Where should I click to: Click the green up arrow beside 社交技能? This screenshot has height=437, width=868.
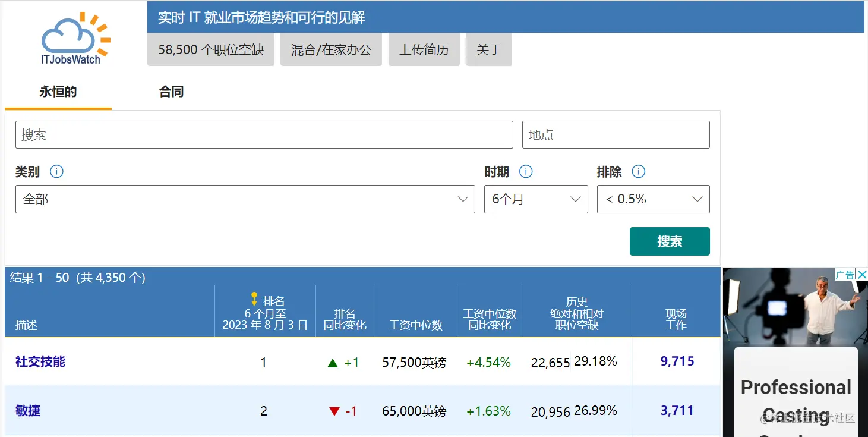tap(332, 362)
